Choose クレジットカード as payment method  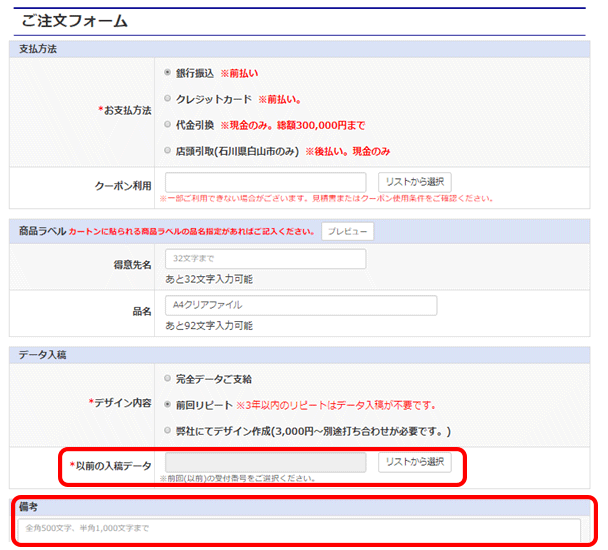tap(167, 99)
